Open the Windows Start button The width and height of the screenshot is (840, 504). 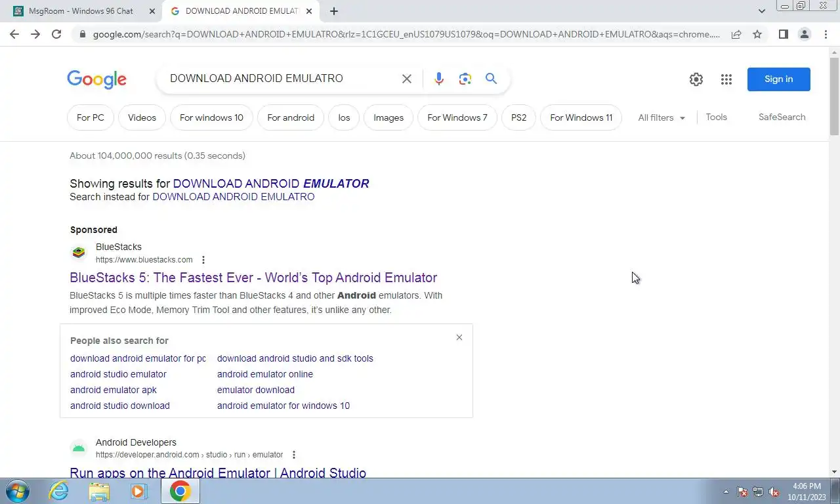pyautogui.click(x=16, y=491)
